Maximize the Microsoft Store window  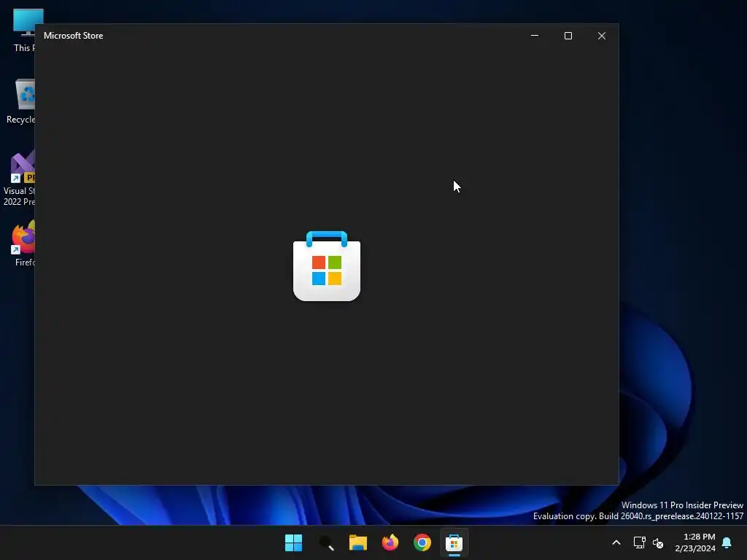[568, 36]
